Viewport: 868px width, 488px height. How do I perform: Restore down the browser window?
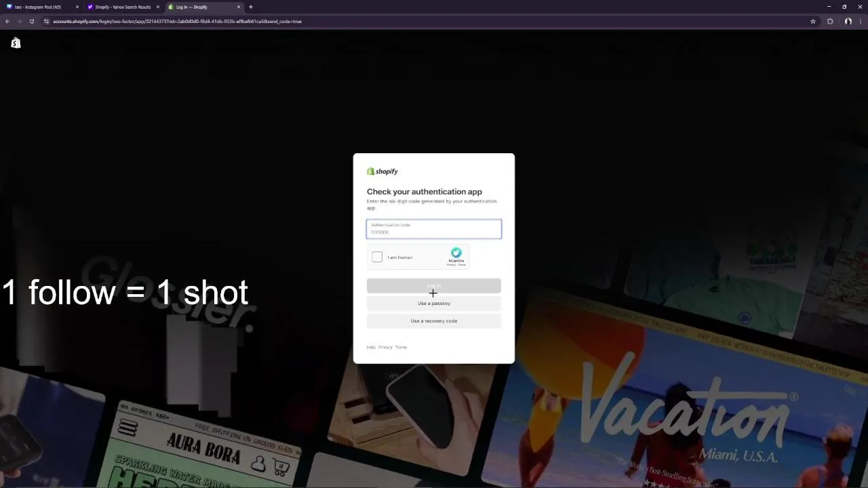pyautogui.click(x=844, y=7)
